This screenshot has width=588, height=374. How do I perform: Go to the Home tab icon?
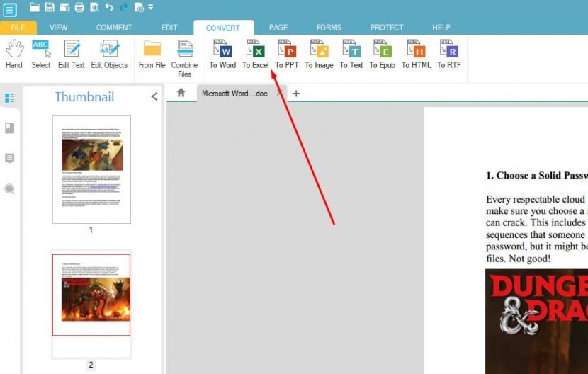coord(181,92)
